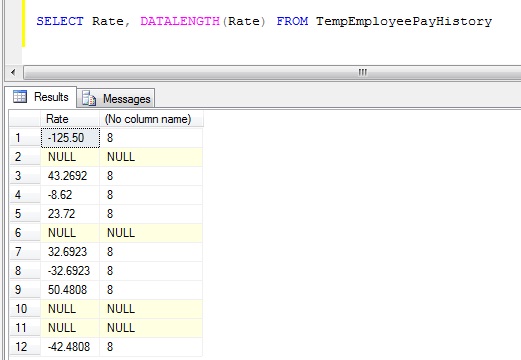The width and height of the screenshot is (521, 360).
Task: Open the Messages tab
Action: coord(116,99)
